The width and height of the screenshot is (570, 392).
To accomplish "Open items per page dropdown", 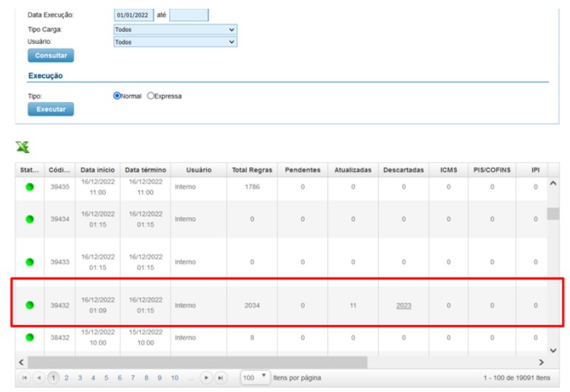I will click(254, 377).
